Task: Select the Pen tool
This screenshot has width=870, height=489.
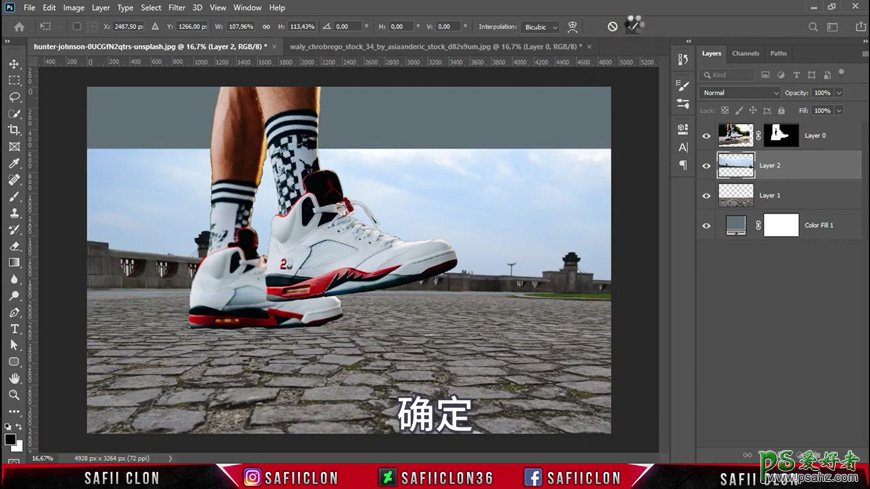Action: tap(14, 312)
